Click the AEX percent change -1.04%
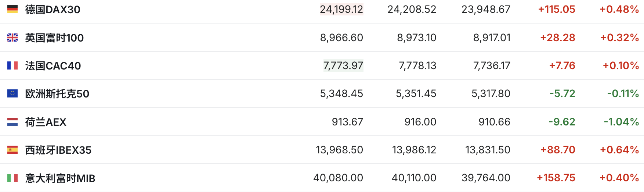This screenshot has height=192, width=644. click(x=621, y=122)
